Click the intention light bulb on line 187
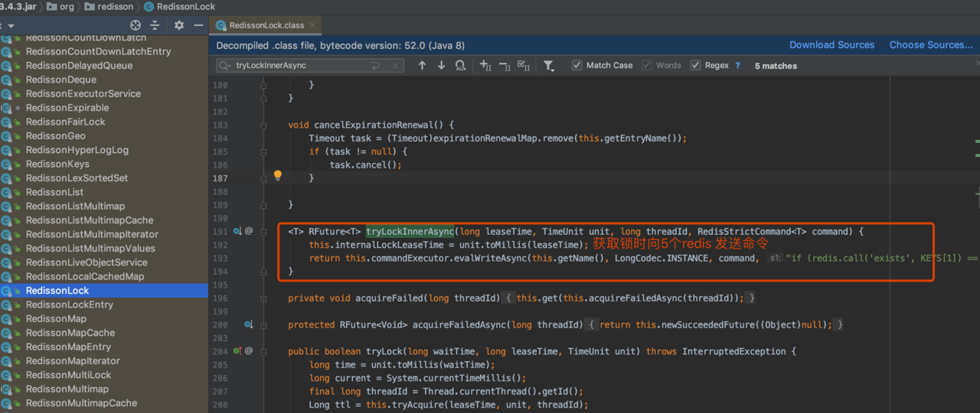980x413 pixels. [x=278, y=175]
